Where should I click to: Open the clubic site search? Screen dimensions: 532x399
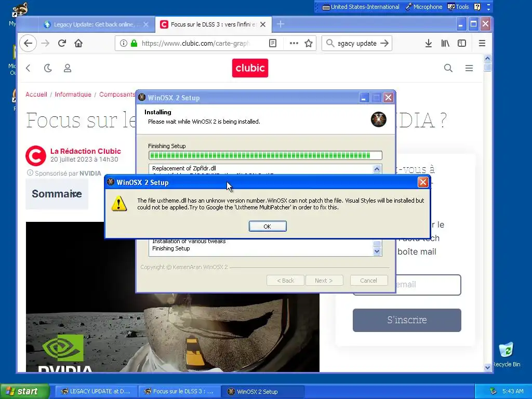click(448, 68)
